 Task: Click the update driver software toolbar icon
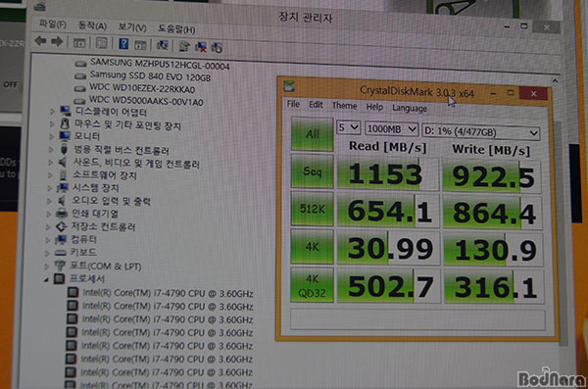(184, 46)
